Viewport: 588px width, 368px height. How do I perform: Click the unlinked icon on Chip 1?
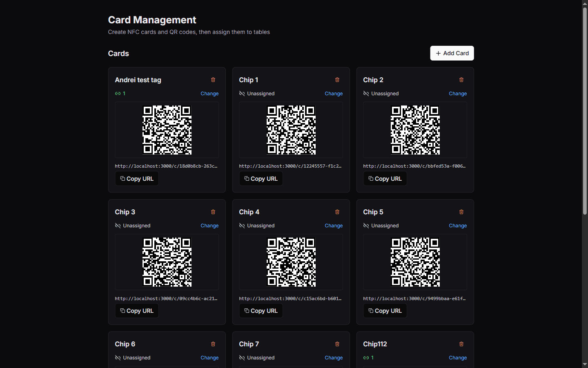242,94
